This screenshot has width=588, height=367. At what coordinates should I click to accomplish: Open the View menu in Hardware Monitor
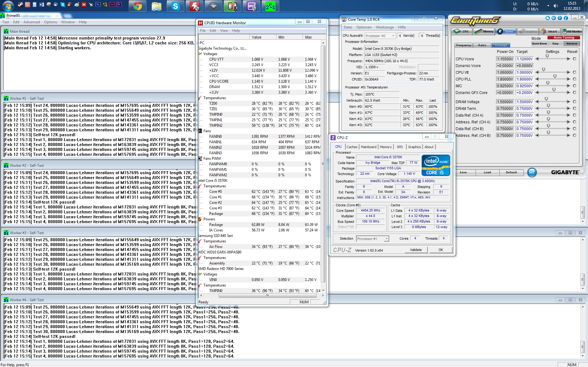tap(224, 31)
